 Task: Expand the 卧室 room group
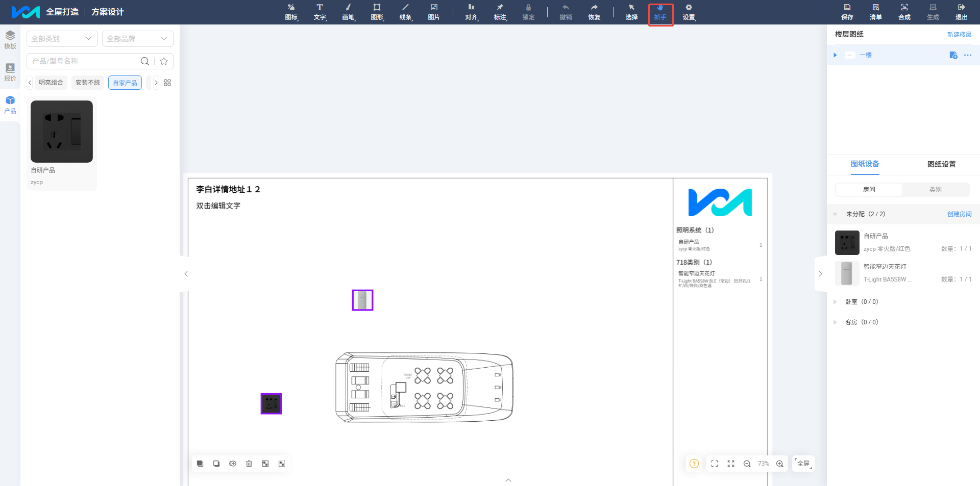[x=835, y=302]
